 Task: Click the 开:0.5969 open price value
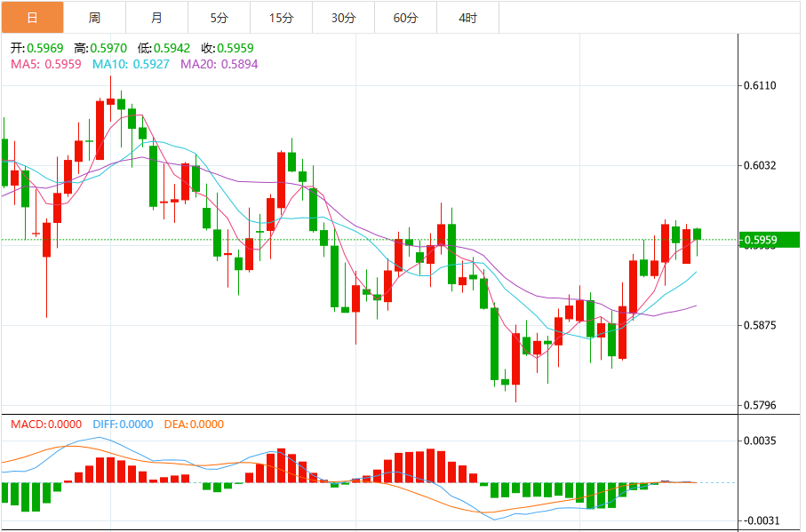point(37,48)
